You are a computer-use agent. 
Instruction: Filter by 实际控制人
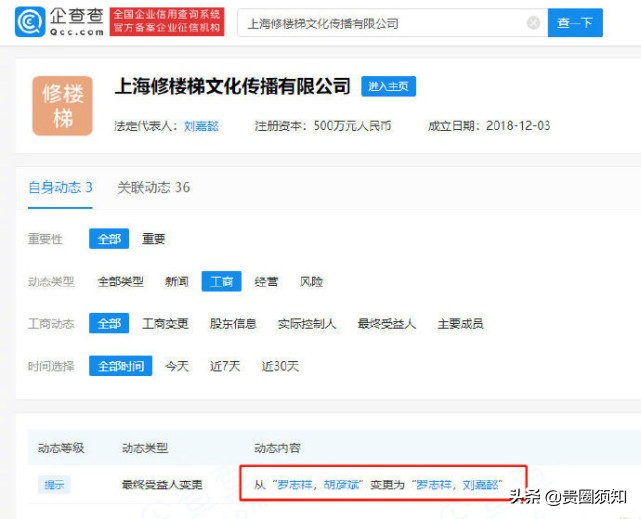click(307, 324)
